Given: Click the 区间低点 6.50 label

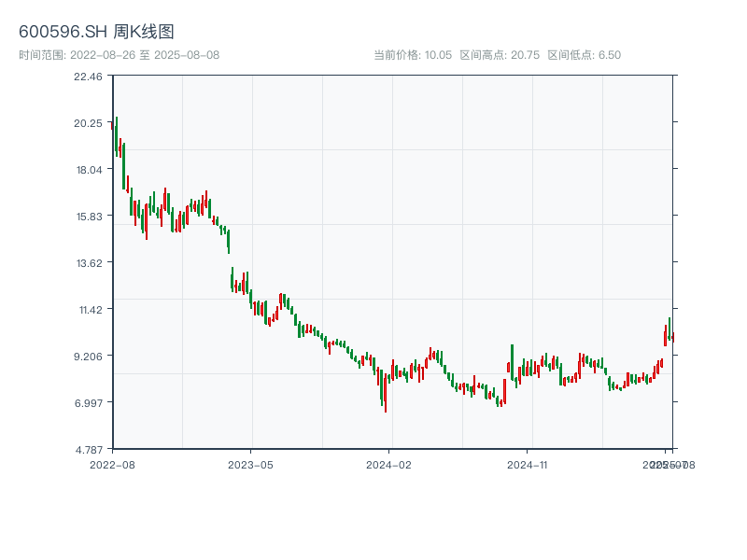Looking at the screenshot, I should 584,55.
